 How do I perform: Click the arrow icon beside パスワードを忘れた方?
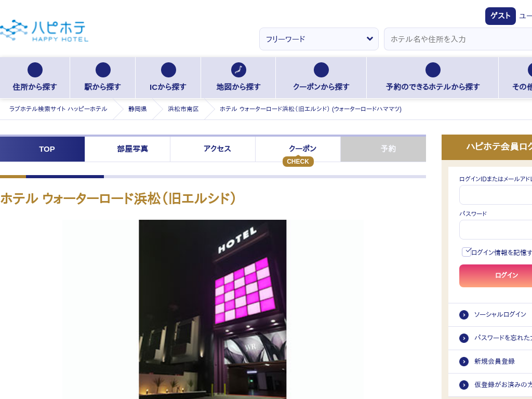click(464, 338)
